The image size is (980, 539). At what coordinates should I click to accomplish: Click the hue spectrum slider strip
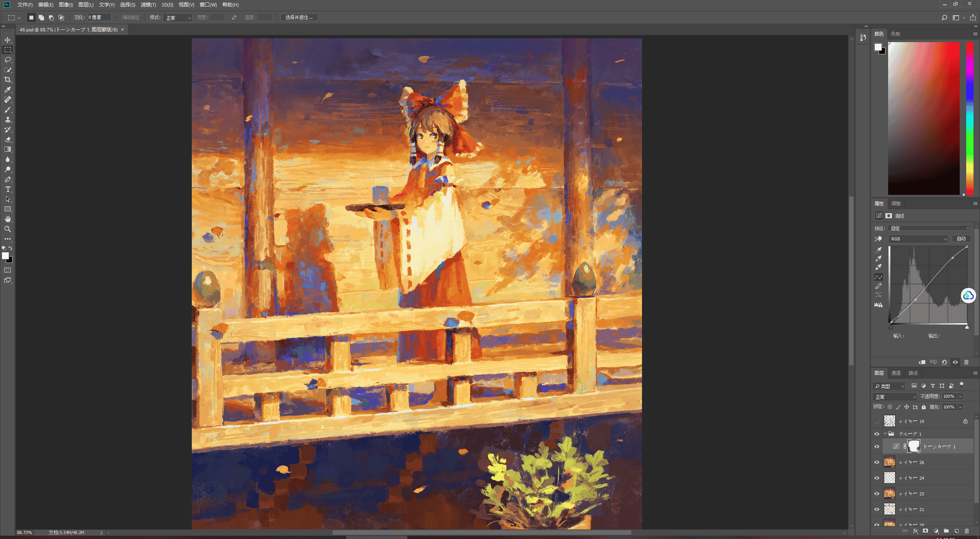pos(970,118)
